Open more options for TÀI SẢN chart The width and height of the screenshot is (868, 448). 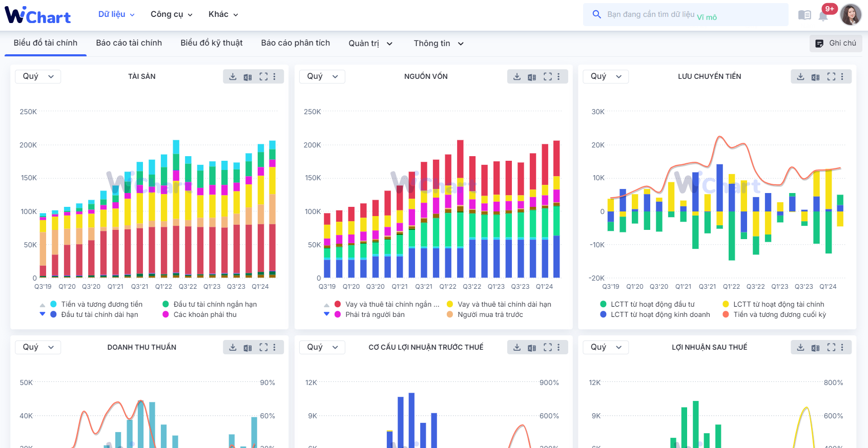point(275,76)
